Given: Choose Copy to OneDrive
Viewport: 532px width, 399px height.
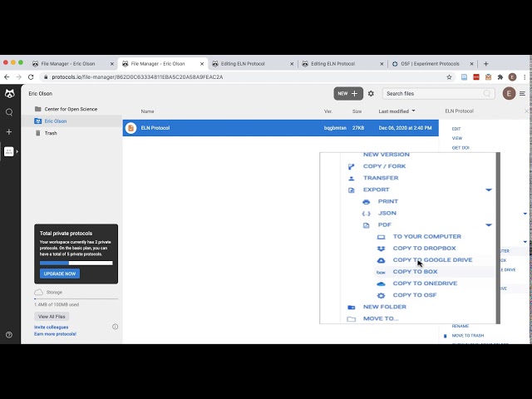Looking at the screenshot, I should (x=425, y=283).
